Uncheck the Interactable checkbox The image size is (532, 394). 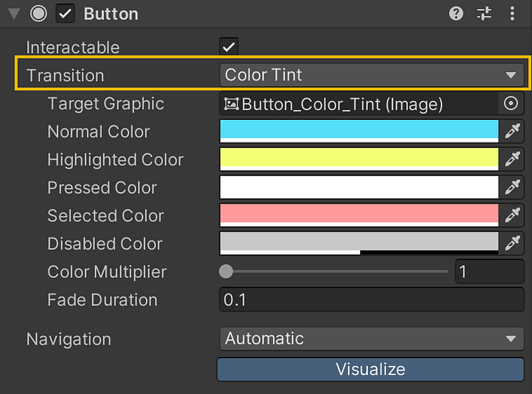(x=229, y=47)
